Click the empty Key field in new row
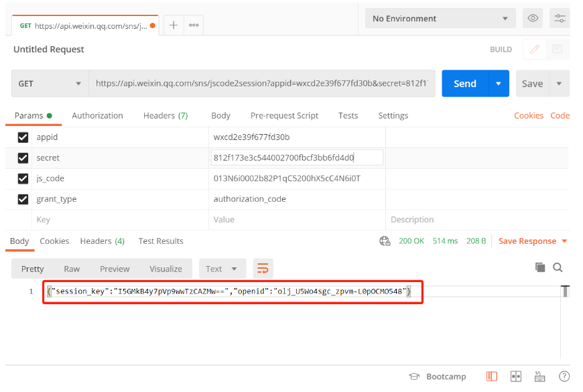The height and width of the screenshot is (392, 583). [120, 219]
